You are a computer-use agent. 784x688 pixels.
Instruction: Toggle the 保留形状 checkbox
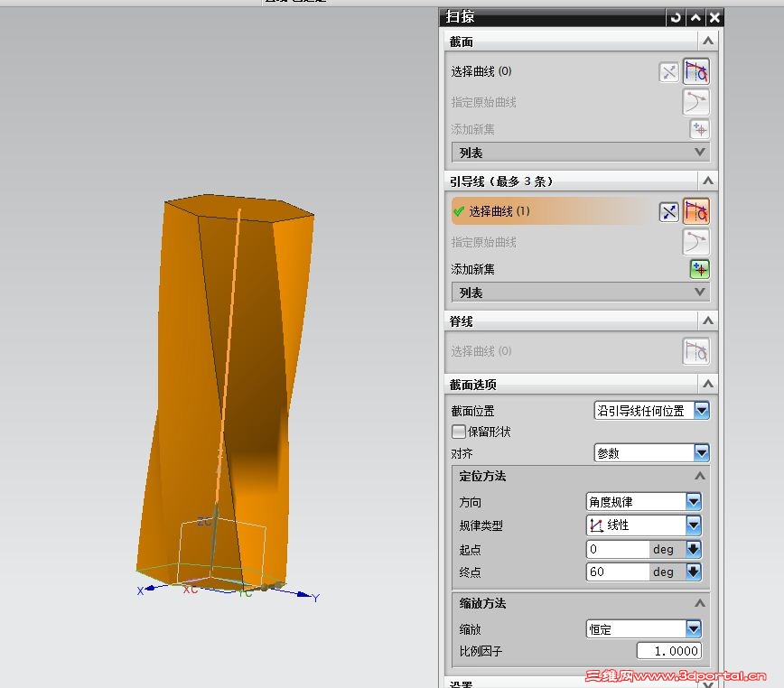click(x=458, y=432)
